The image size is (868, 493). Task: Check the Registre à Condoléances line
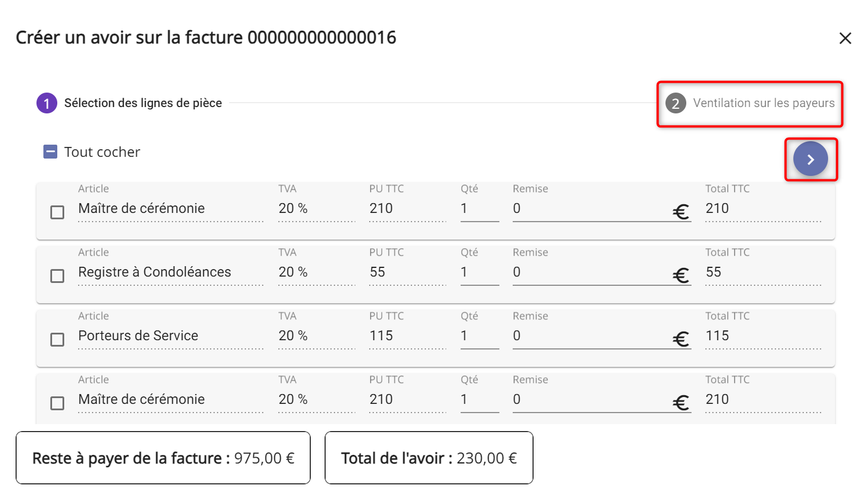pyautogui.click(x=57, y=276)
